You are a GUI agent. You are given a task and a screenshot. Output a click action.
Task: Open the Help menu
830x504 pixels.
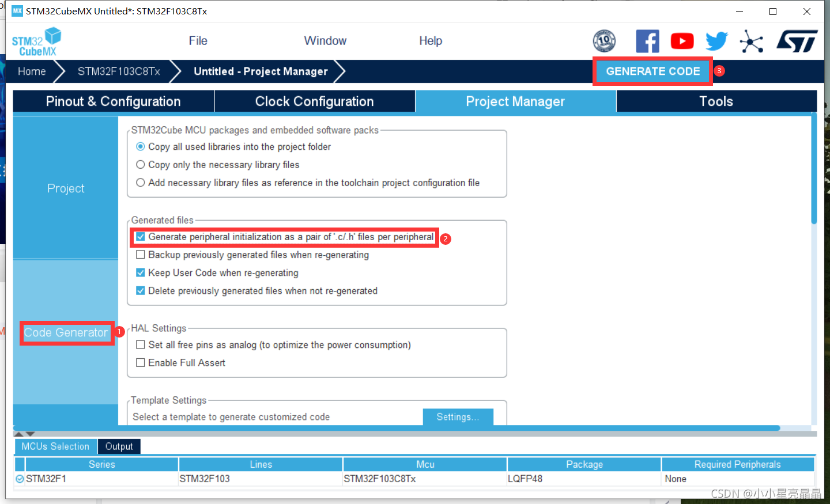coord(431,41)
